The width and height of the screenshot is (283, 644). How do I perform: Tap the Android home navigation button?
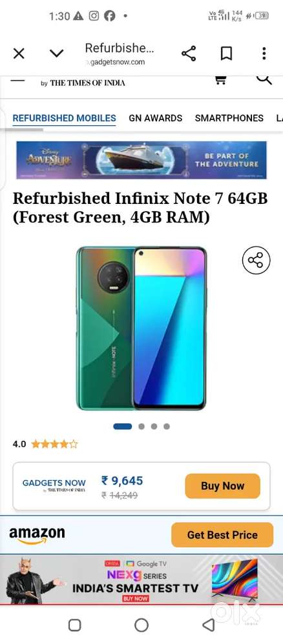[x=141, y=625]
